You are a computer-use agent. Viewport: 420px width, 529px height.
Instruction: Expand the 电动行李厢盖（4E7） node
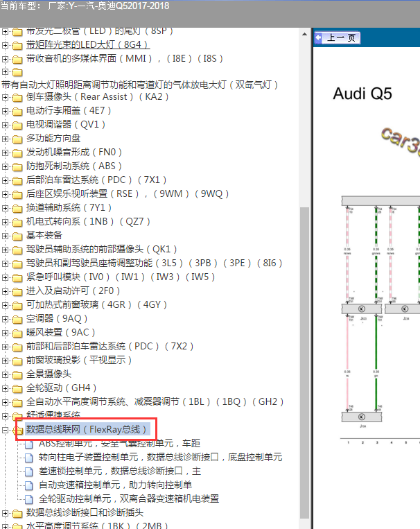(5, 111)
